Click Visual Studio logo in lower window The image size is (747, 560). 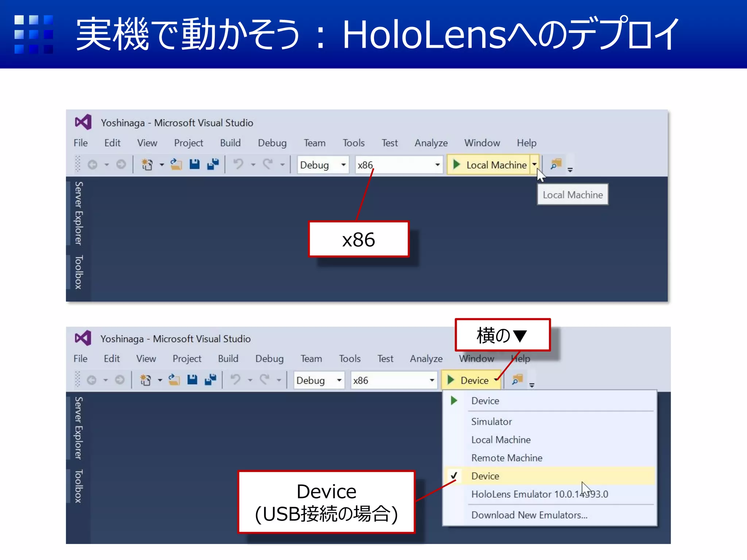click(x=83, y=338)
